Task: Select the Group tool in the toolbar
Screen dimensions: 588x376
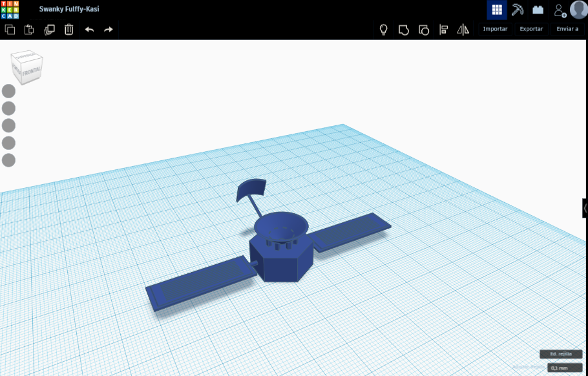Action: pos(404,30)
